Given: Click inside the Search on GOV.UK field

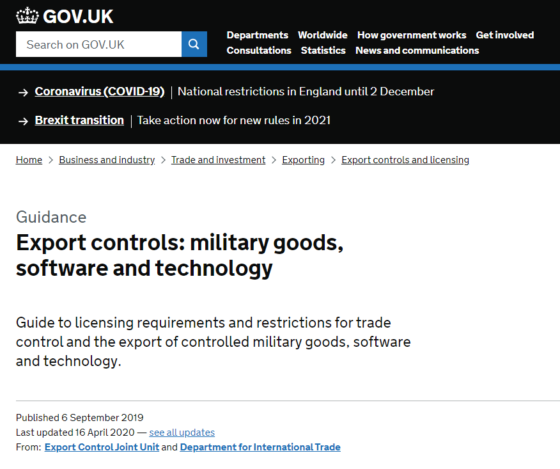Looking at the screenshot, I should tap(99, 44).
